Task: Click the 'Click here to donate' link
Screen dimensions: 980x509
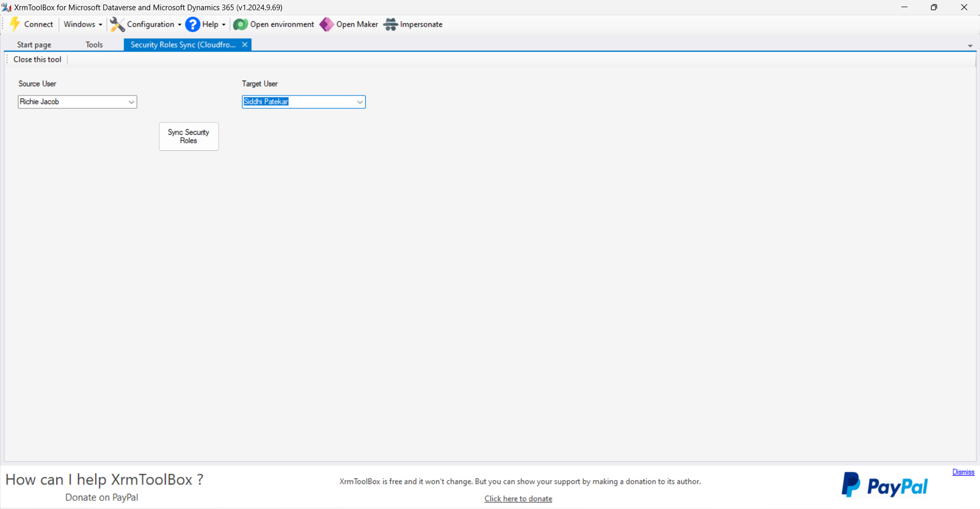Action: (x=518, y=498)
